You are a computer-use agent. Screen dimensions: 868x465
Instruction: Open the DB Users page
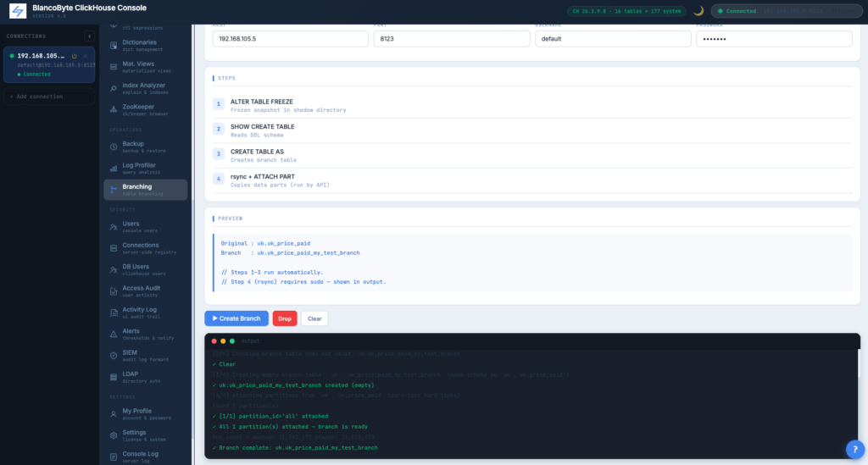tap(146, 270)
